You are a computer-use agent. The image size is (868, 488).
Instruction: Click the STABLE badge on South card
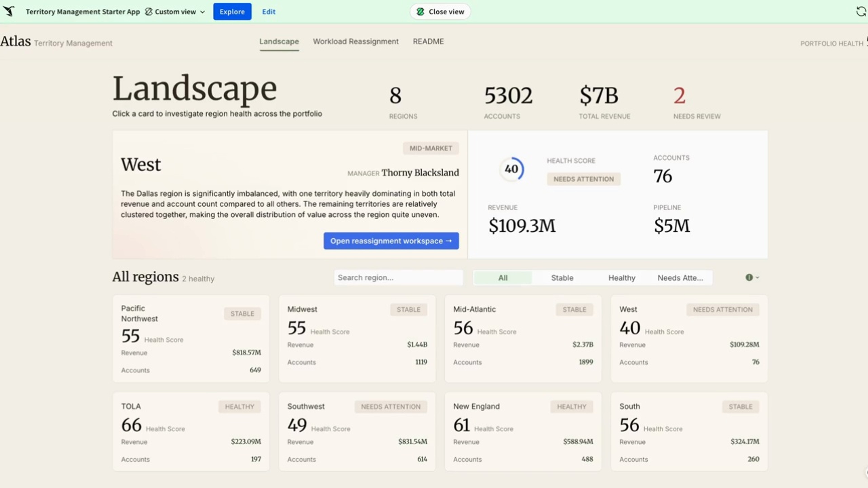point(741,406)
